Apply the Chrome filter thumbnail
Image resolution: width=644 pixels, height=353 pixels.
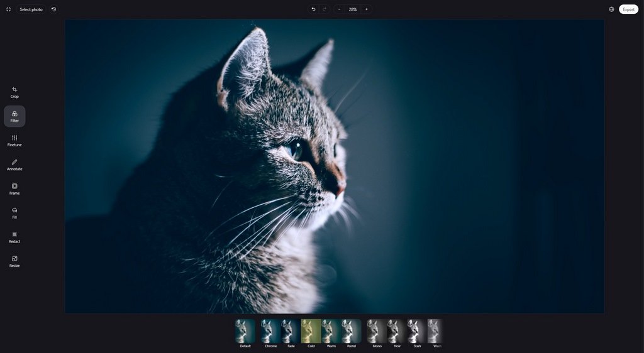270,334
